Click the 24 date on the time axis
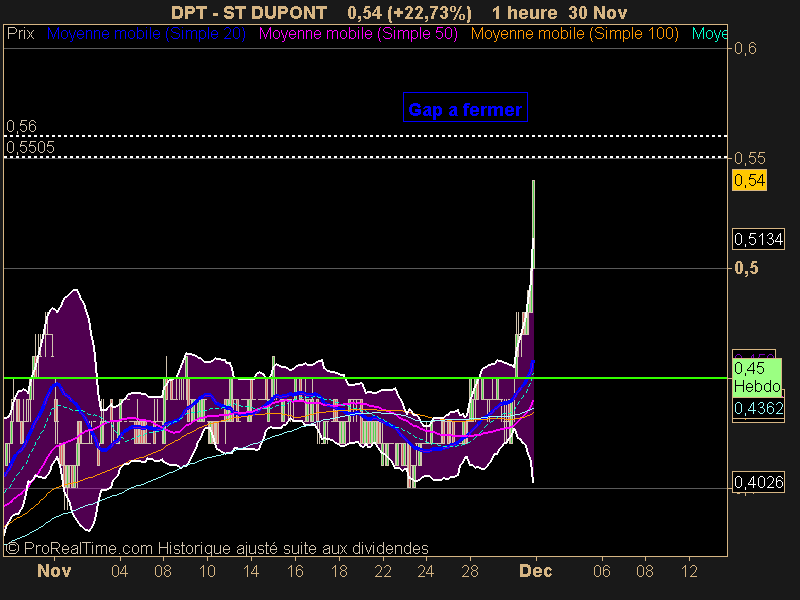800x600 pixels. 426,570
